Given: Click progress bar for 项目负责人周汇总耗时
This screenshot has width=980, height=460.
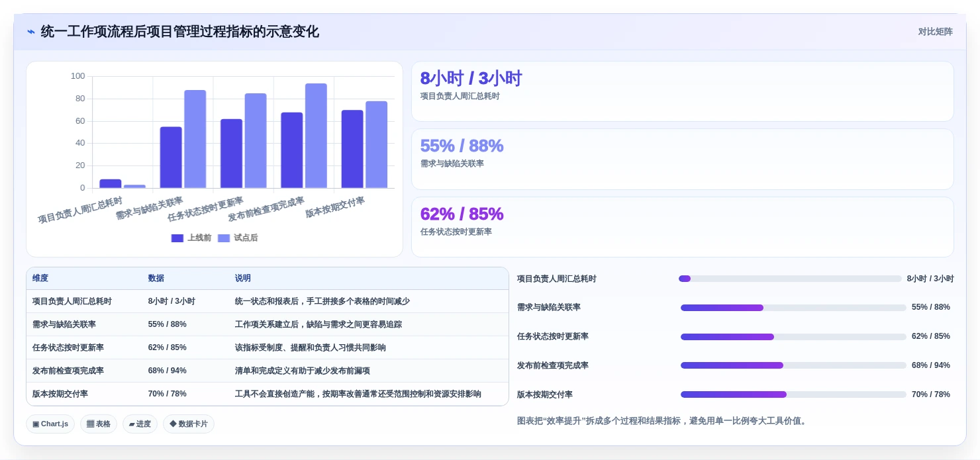Looking at the screenshot, I should pyautogui.click(x=790, y=279).
